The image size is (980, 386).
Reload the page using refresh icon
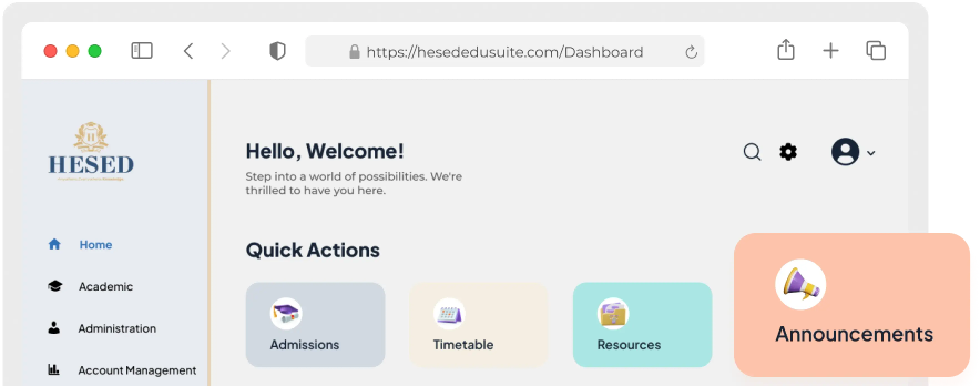click(691, 52)
